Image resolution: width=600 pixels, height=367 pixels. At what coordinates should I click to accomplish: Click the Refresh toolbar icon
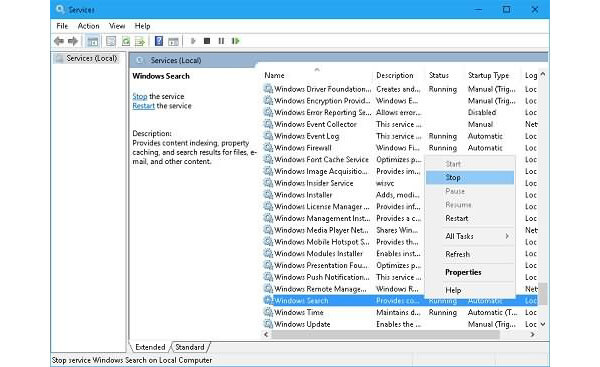click(126, 41)
